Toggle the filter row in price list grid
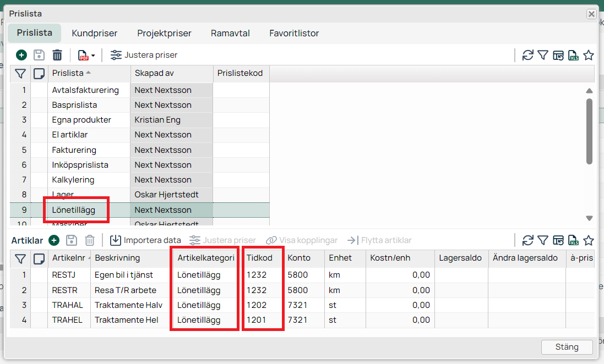The width and height of the screenshot is (604, 364). point(20,73)
